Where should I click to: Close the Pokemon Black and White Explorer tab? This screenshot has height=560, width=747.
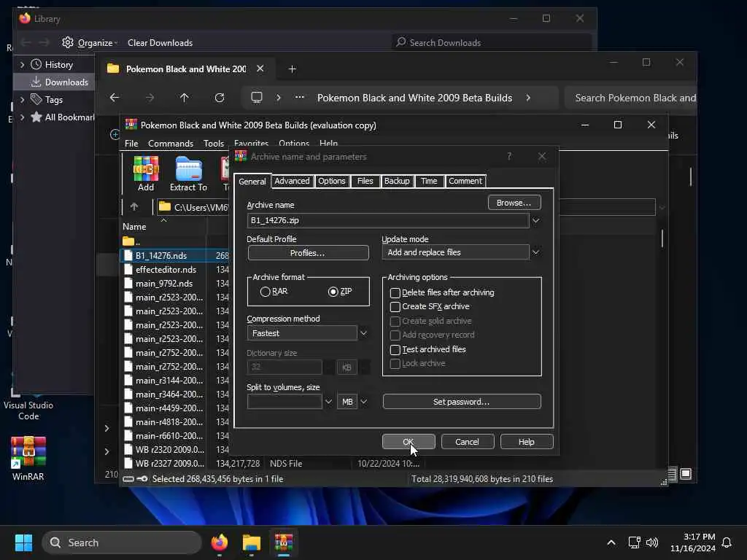coord(260,69)
